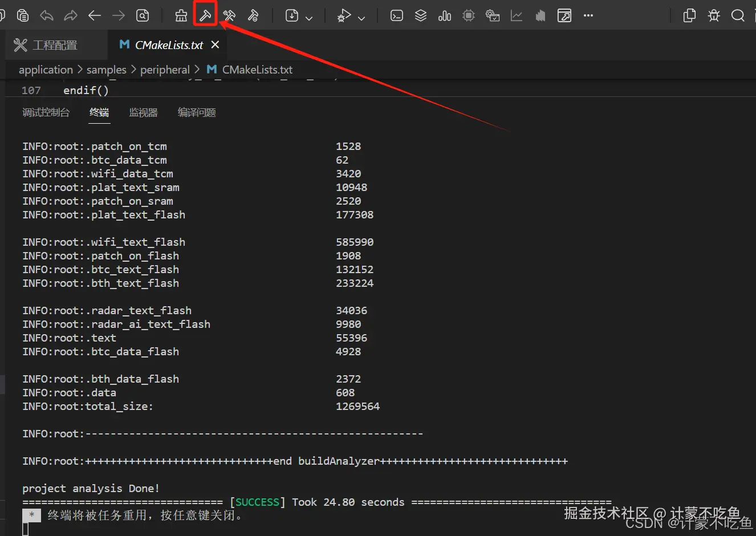Image resolution: width=756 pixels, height=536 pixels.
Task: Click the download/flash program icon
Action: click(x=292, y=15)
